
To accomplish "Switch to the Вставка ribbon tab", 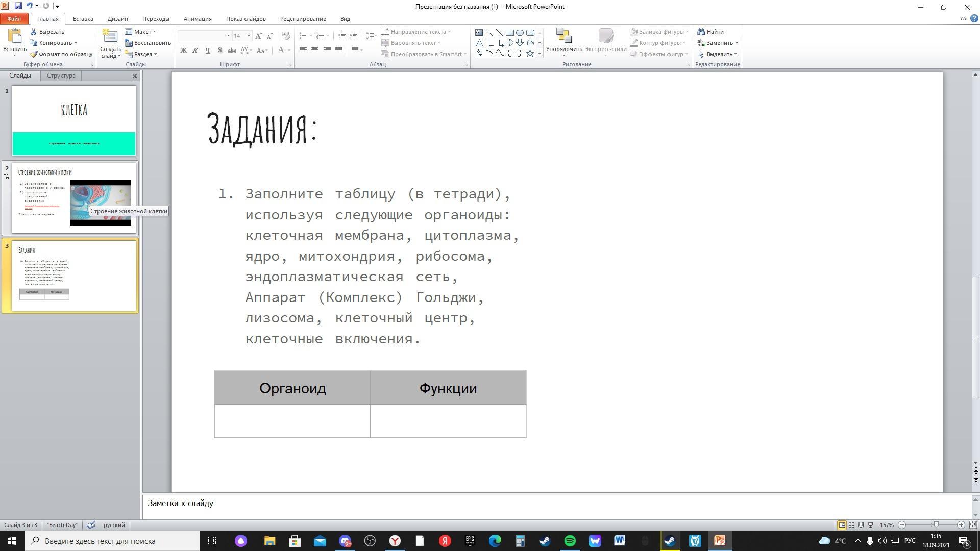I will 83,19.
